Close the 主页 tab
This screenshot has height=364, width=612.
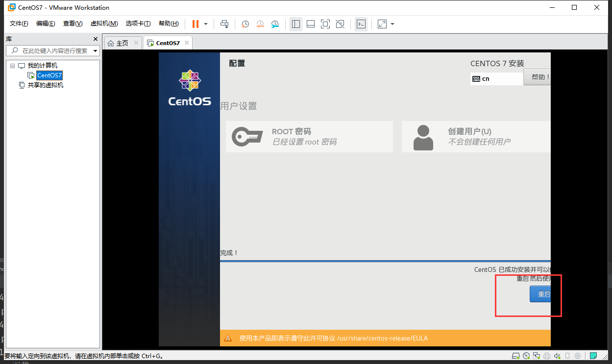point(136,43)
